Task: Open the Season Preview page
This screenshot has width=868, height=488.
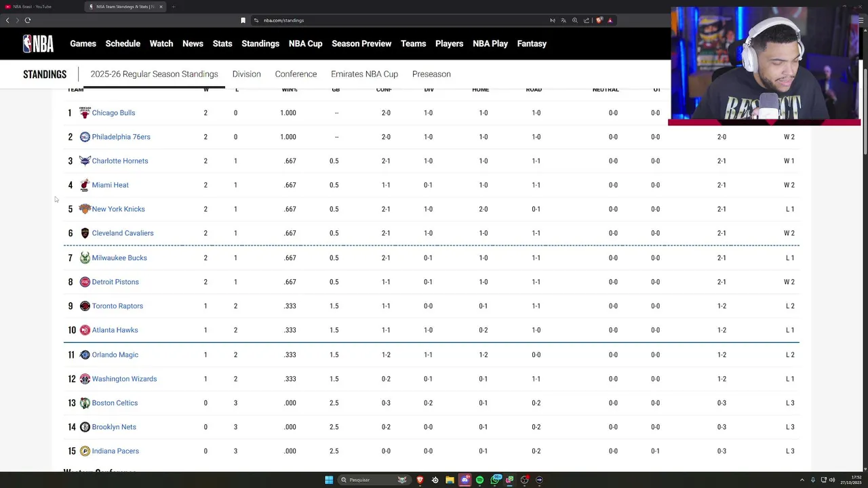Action: click(x=361, y=43)
